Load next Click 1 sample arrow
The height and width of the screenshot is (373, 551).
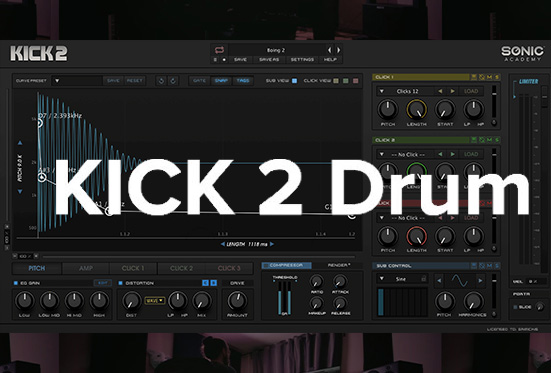pos(453,91)
